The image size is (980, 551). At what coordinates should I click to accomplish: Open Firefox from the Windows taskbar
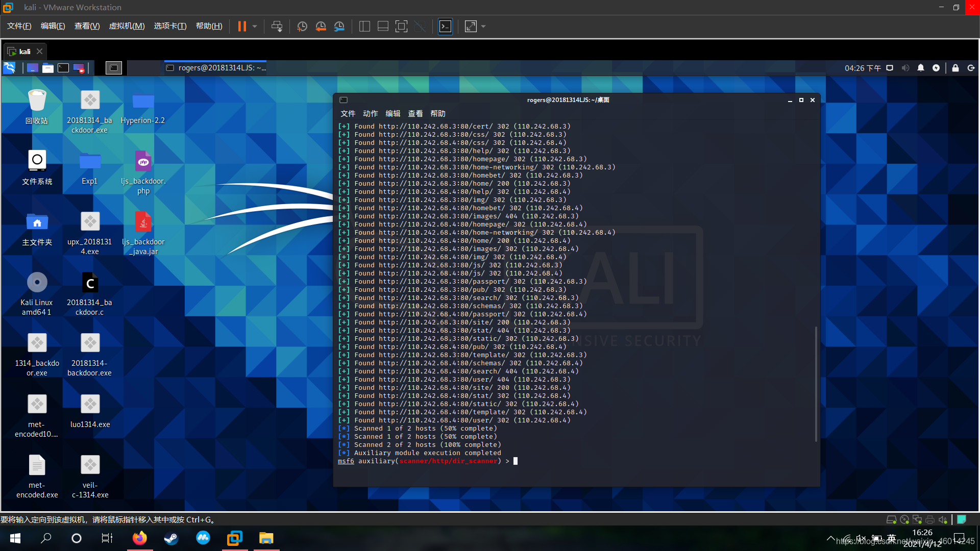(x=139, y=538)
